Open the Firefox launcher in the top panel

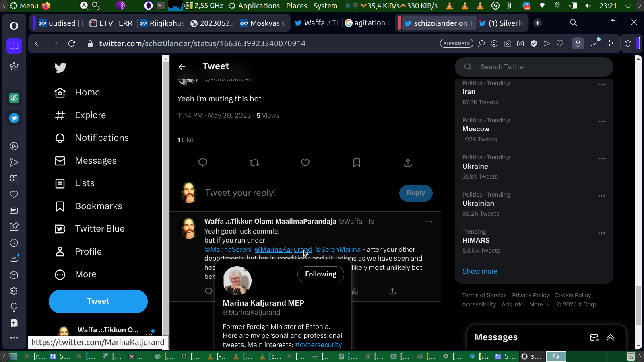[x=46, y=6]
